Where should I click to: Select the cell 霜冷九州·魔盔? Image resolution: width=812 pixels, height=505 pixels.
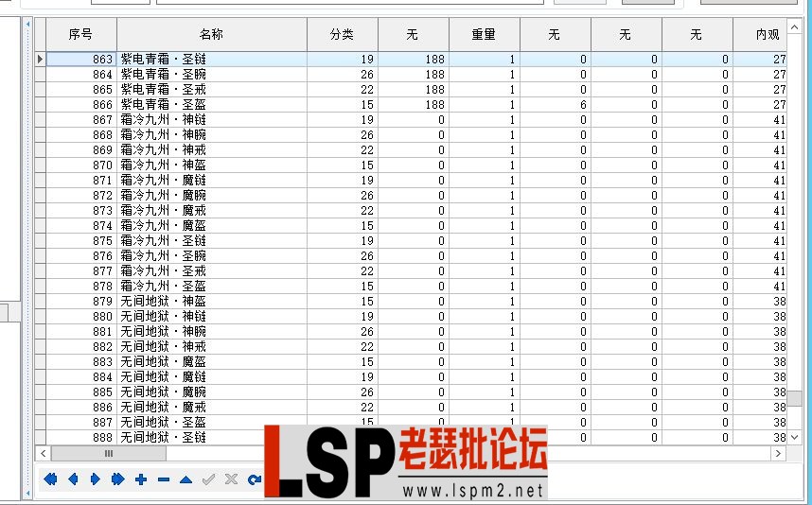coord(212,226)
